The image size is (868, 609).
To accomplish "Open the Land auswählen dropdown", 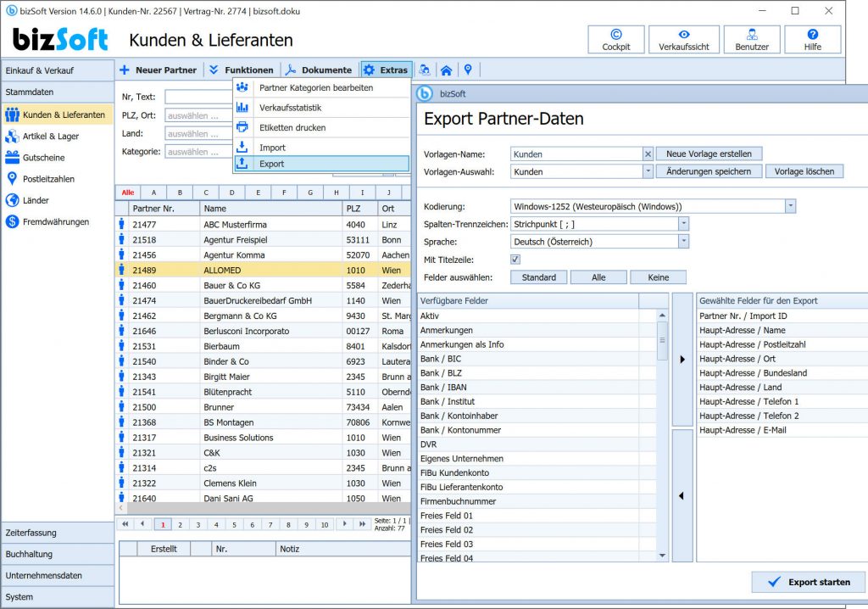I will coord(198,133).
